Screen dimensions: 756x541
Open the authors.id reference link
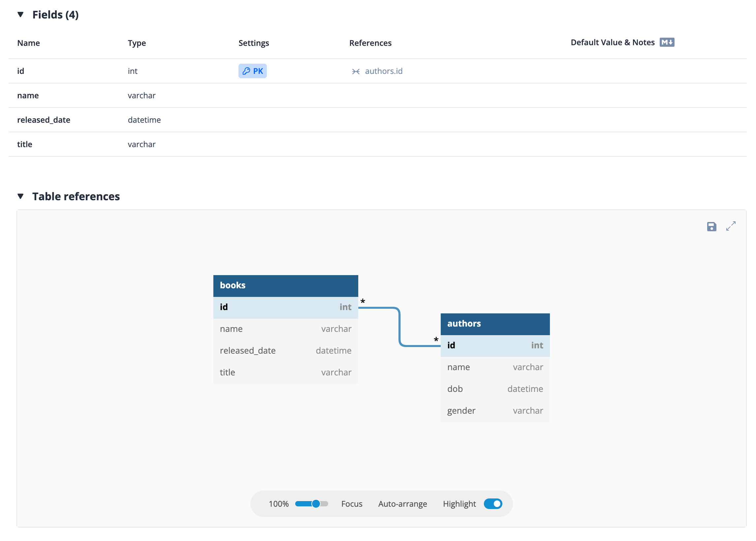pyautogui.click(x=384, y=71)
